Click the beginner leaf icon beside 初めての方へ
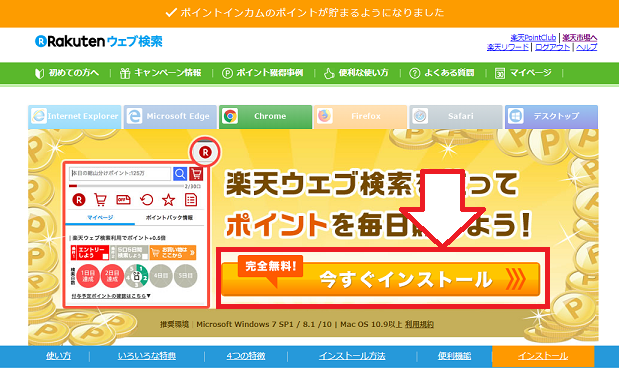The height and width of the screenshot is (369, 619). pos(39,73)
